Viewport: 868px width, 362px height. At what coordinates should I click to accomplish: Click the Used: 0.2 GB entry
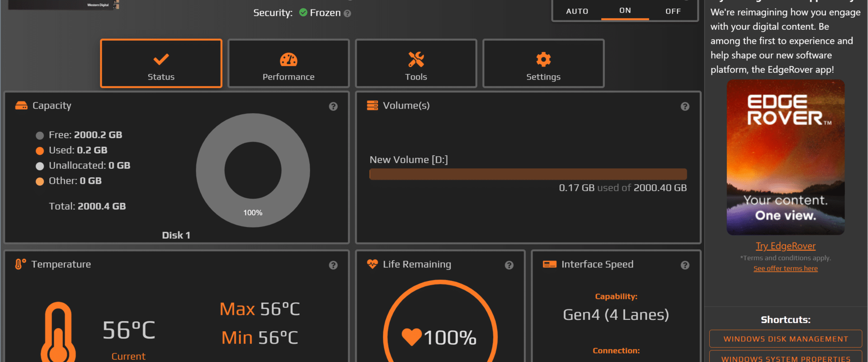tap(78, 150)
